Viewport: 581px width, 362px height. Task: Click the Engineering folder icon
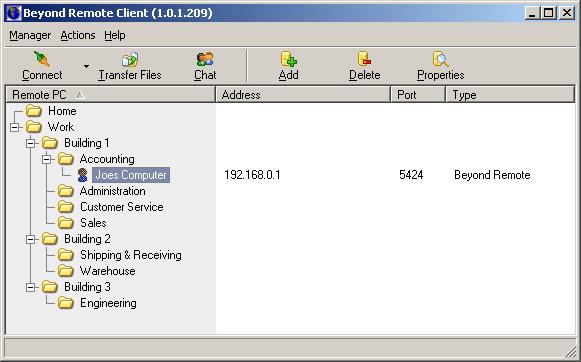click(66, 303)
